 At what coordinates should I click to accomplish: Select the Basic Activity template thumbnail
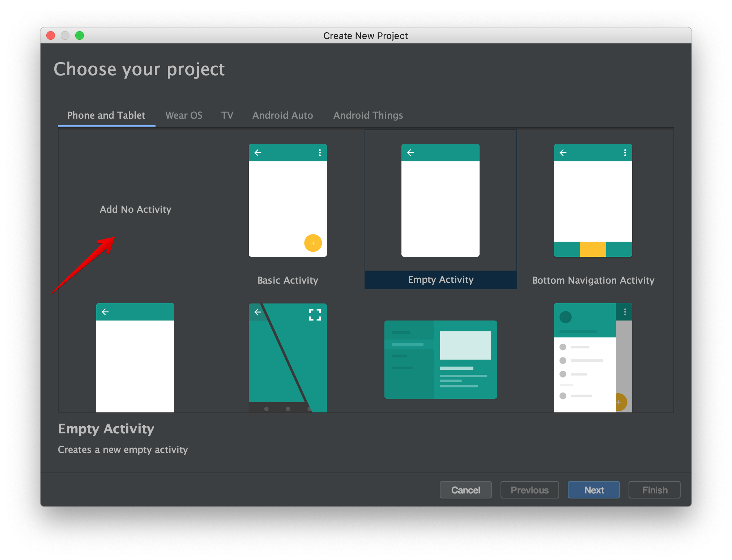coord(288,201)
